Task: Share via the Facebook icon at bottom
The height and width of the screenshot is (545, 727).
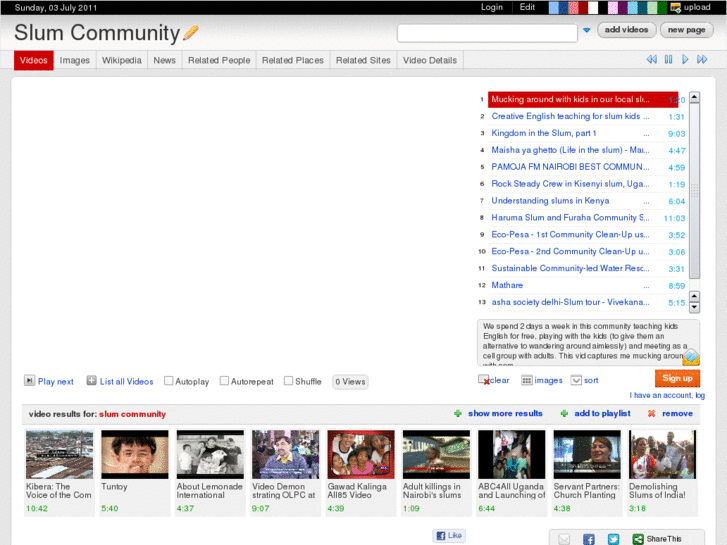Action: coord(589,539)
